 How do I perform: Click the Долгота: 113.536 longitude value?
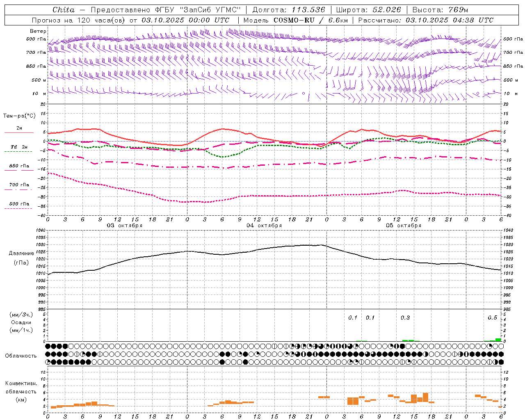[x=289, y=10]
